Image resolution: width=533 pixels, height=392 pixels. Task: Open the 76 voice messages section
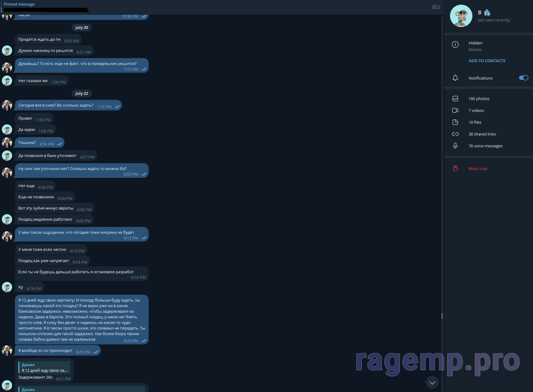[x=485, y=146]
